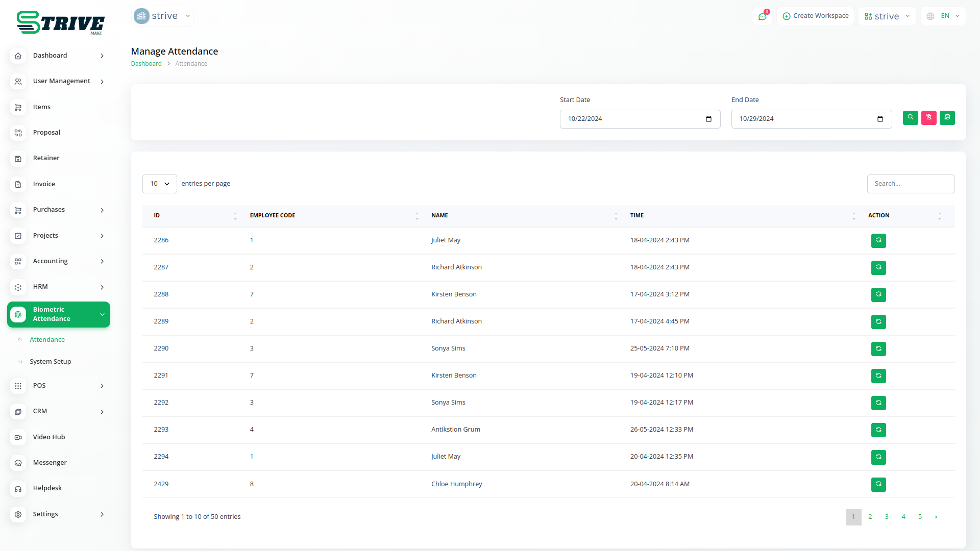Go to pagination page 3
This screenshot has height=551, width=980.
887,517
